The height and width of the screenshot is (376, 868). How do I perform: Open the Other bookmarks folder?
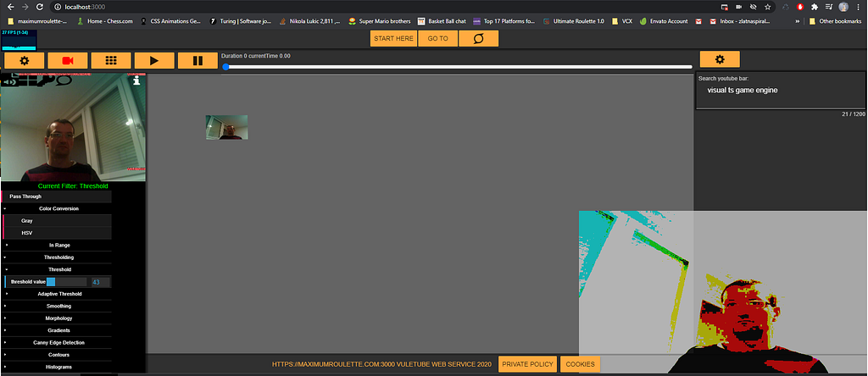[835, 21]
